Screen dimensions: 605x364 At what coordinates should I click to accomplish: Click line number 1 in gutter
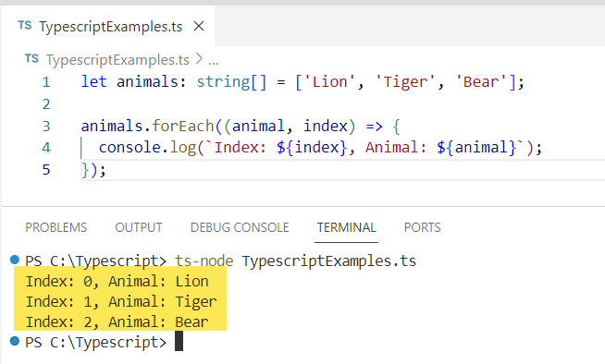coord(46,82)
